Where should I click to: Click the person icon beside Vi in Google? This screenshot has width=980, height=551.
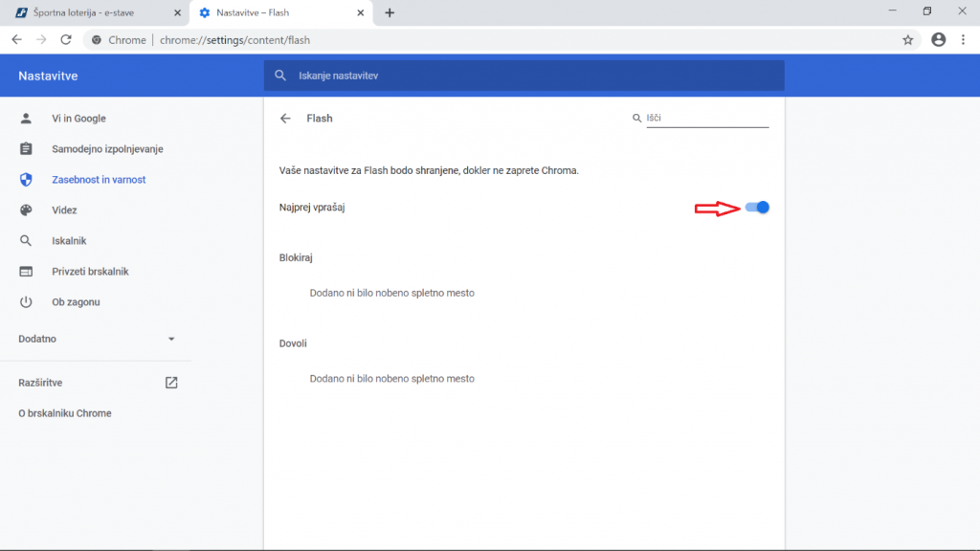pos(26,118)
